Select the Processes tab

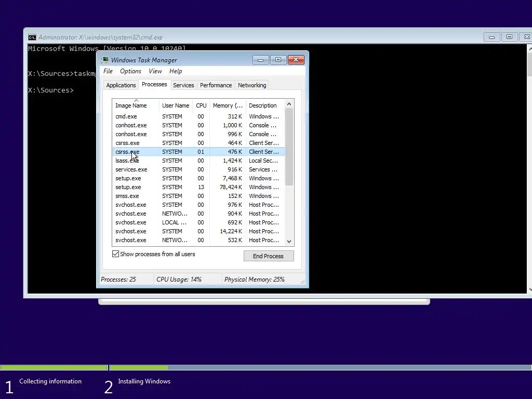tap(154, 85)
